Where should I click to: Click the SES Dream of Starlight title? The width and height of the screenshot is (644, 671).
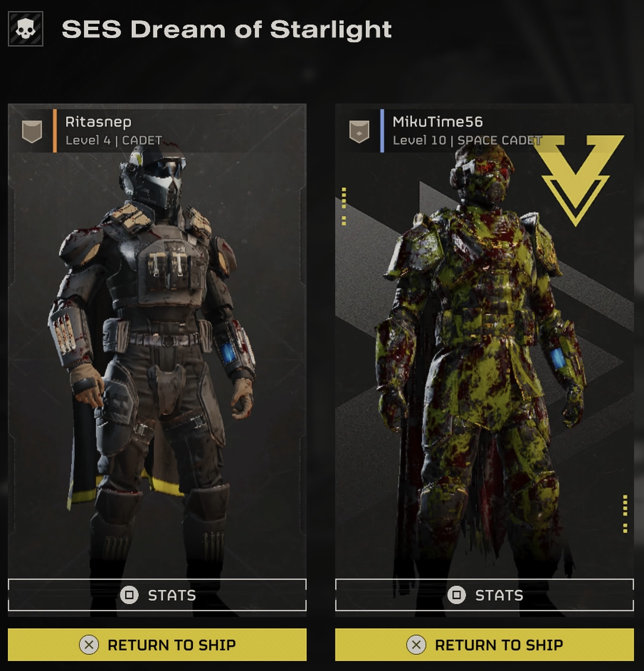pyautogui.click(x=227, y=29)
